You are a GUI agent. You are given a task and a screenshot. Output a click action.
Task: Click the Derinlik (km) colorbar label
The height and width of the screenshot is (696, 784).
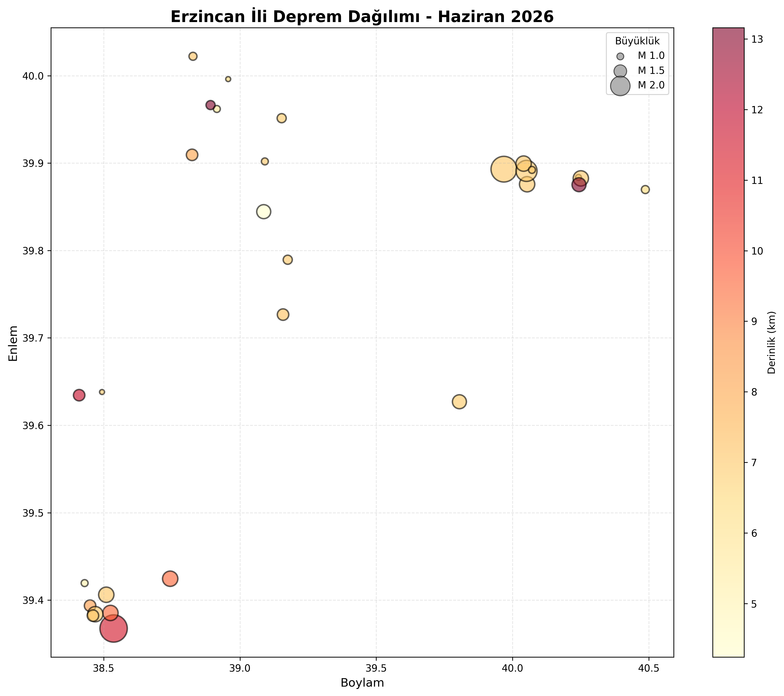pyautogui.click(x=772, y=342)
